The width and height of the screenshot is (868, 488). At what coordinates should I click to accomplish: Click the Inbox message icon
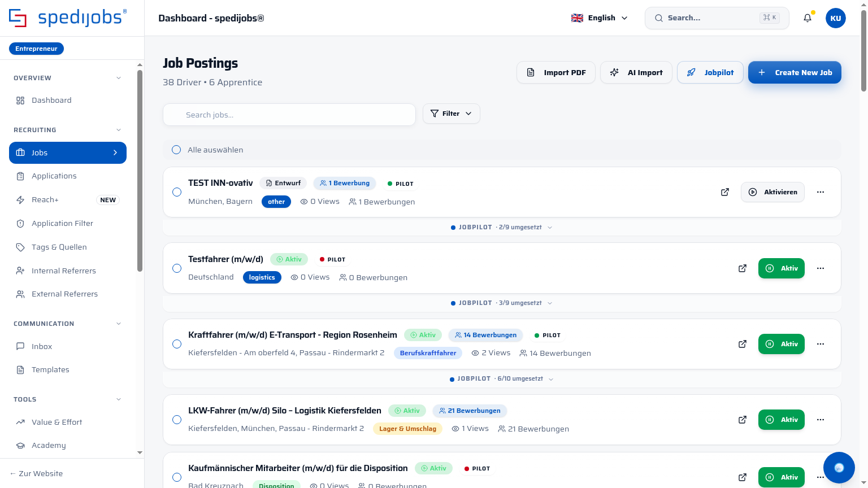[20, 346]
